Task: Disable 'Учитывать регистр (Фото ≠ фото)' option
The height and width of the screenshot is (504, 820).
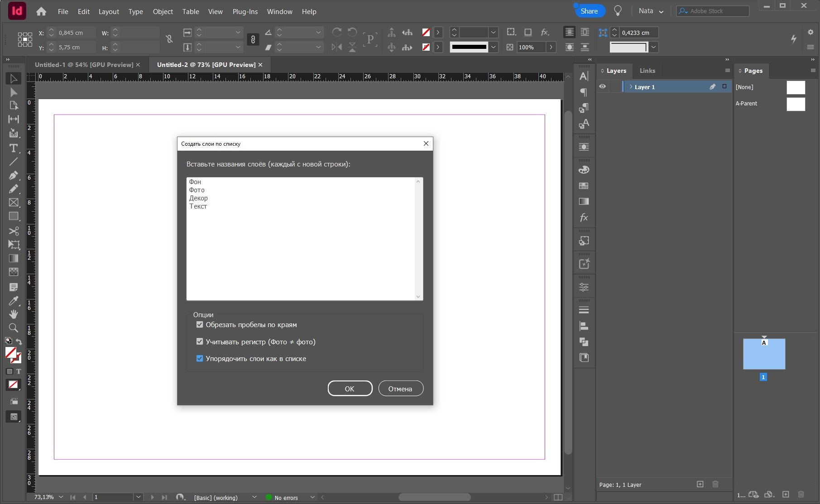Action: click(200, 341)
